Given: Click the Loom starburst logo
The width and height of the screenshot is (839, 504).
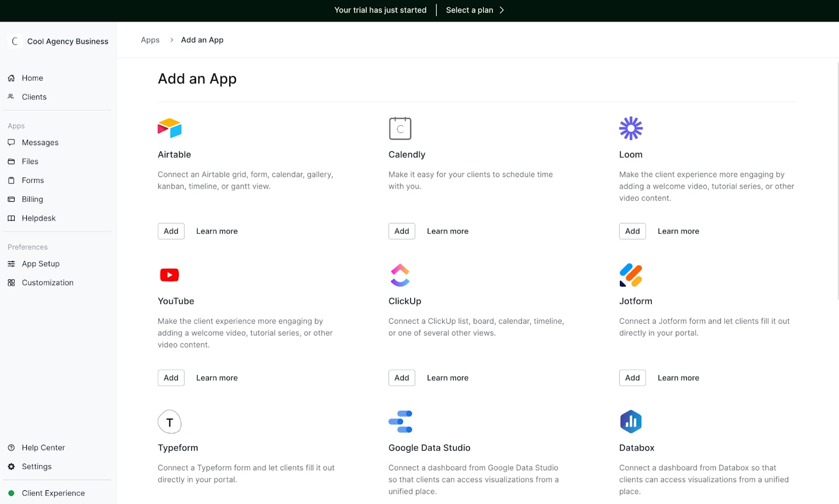Looking at the screenshot, I should click(631, 128).
